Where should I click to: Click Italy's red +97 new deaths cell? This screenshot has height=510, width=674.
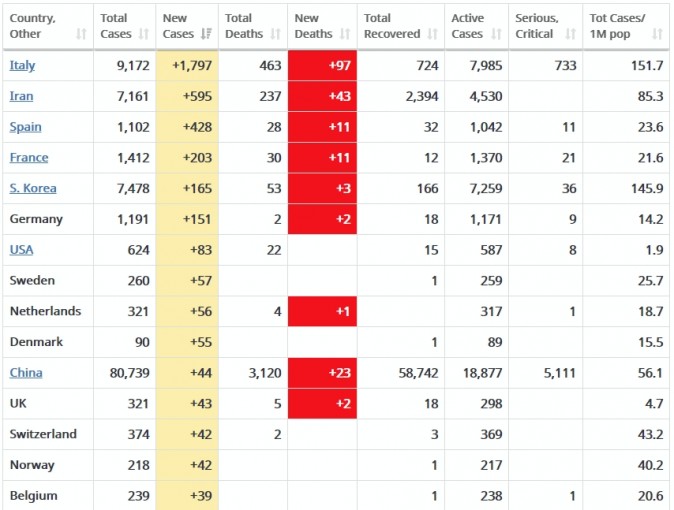(x=322, y=65)
